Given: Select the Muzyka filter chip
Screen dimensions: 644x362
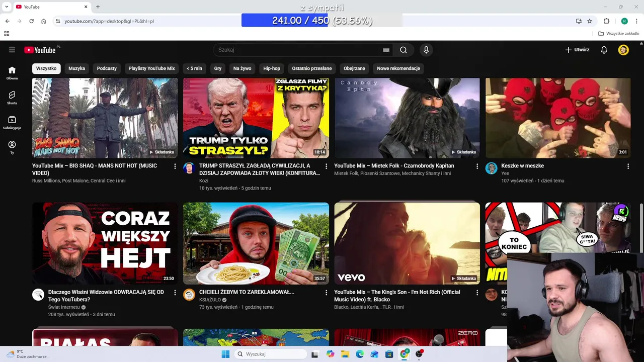Looking at the screenshot, I should (76, 68).
